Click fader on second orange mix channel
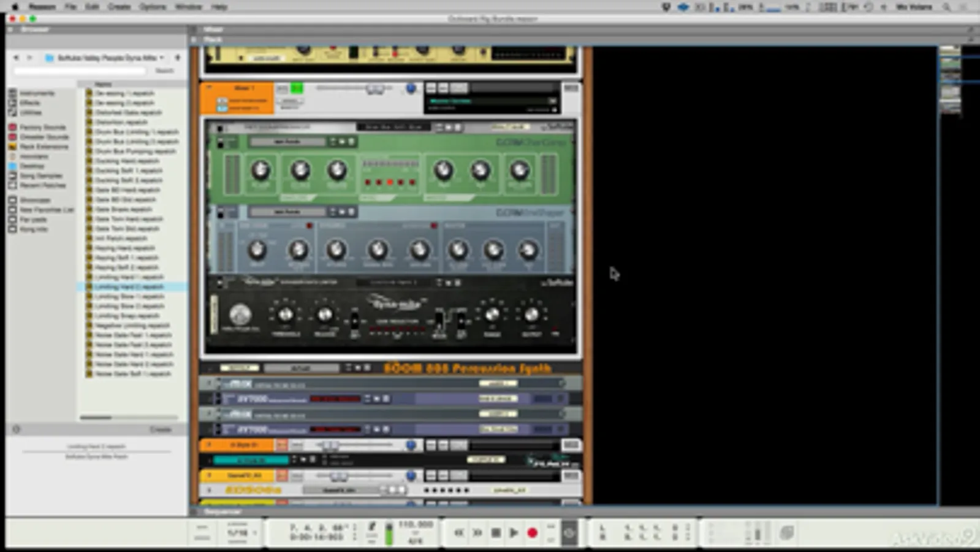The width and height of the screenshot is (980, 552). pos(330,445)
